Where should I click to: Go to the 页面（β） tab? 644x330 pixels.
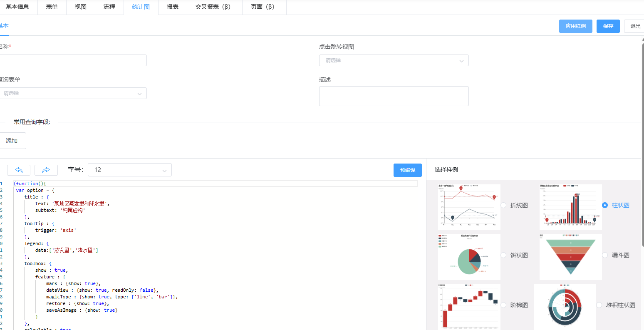point(264,7)
